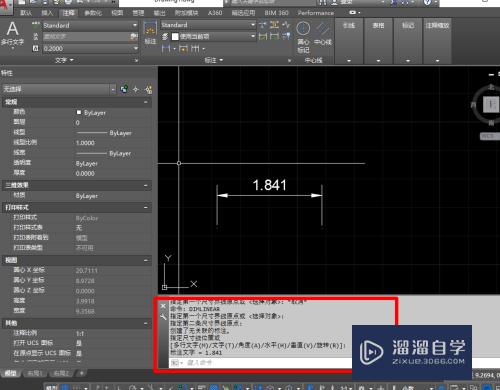
Task: Click the text style icon beside Standard
Action: (36, 25)
